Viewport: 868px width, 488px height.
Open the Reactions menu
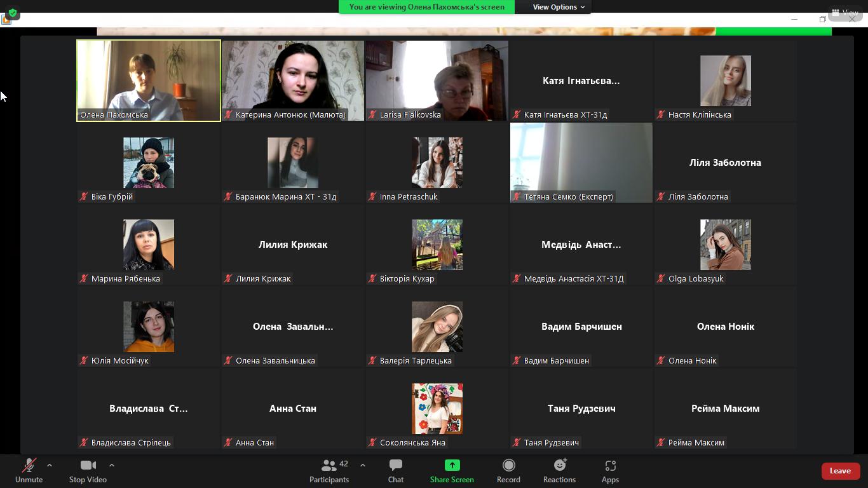click(559, 470)
